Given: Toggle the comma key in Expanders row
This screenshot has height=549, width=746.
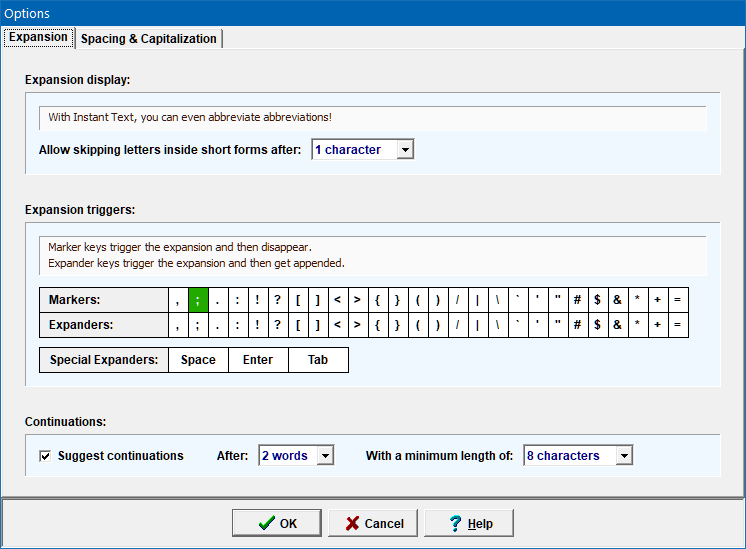Looking at the screenshot, I should (178, 325).
